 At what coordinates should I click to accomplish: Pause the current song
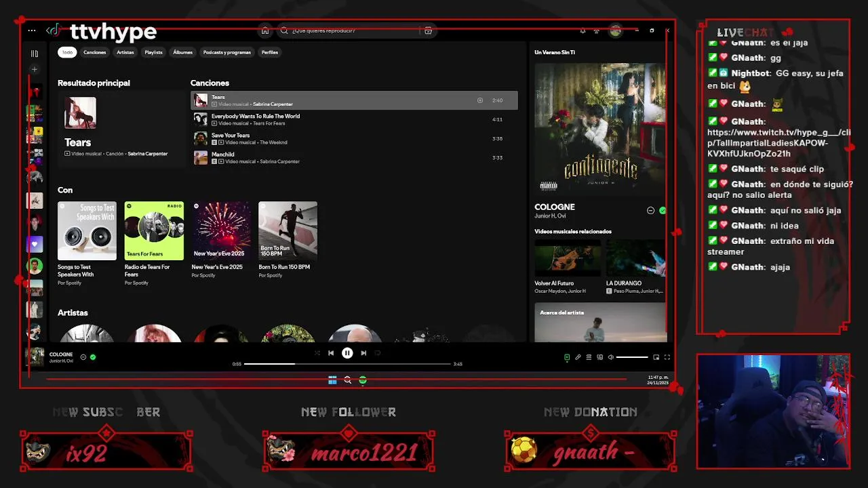tap(347, 352)
